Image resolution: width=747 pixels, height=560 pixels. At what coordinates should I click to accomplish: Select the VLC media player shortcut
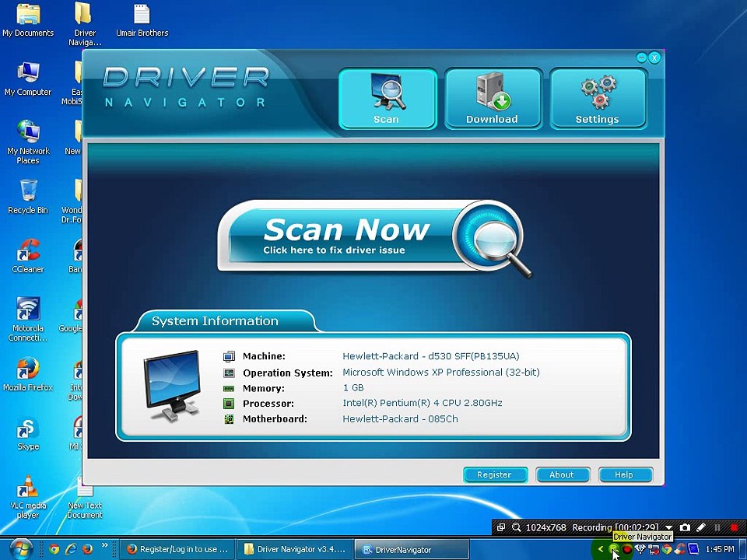pos(28,497)
